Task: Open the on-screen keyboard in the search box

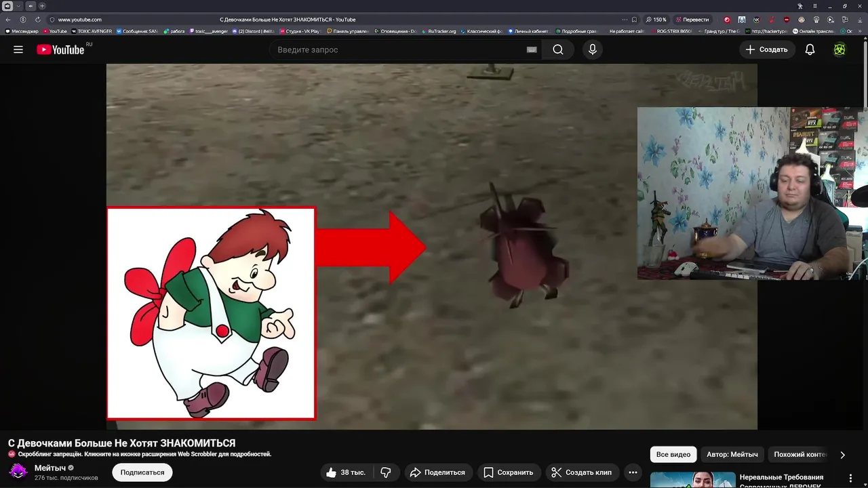Action: 532,49
